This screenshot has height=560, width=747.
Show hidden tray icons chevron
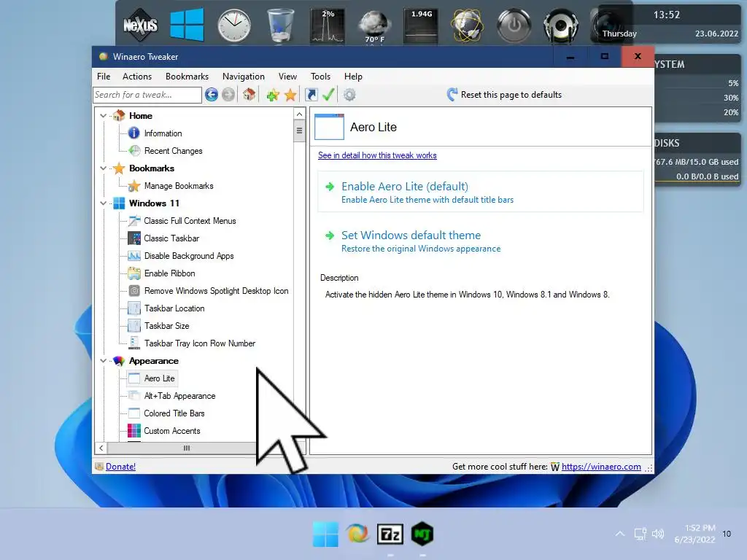pos(620,534)
